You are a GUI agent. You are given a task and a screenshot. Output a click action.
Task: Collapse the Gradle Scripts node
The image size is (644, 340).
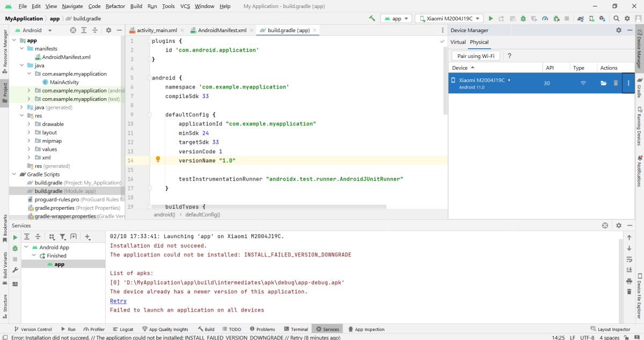(x=14, y=174)
